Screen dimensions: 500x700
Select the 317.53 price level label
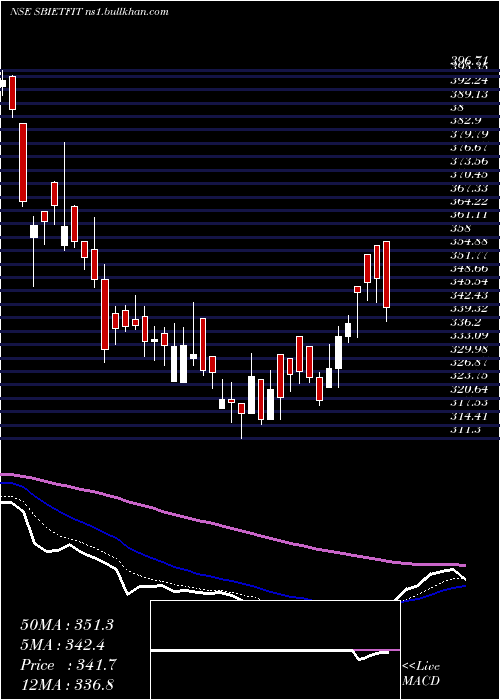(468, 402)
